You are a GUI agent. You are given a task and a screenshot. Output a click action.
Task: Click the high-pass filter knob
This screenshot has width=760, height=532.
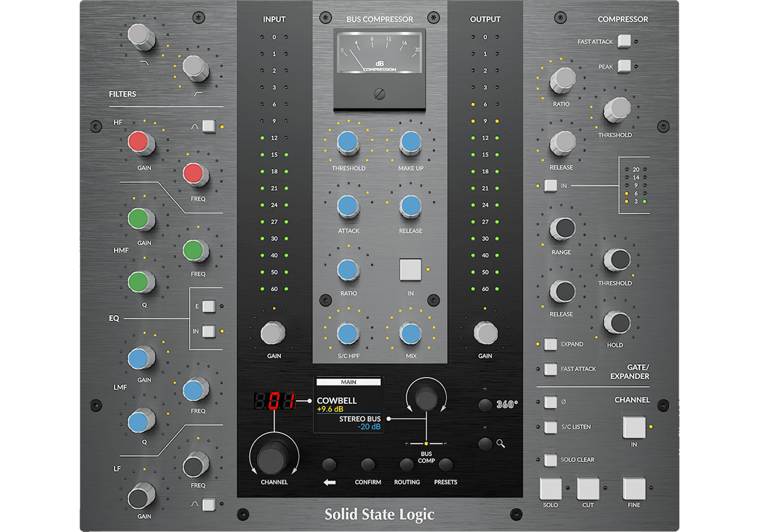click(x=195, y=68)
